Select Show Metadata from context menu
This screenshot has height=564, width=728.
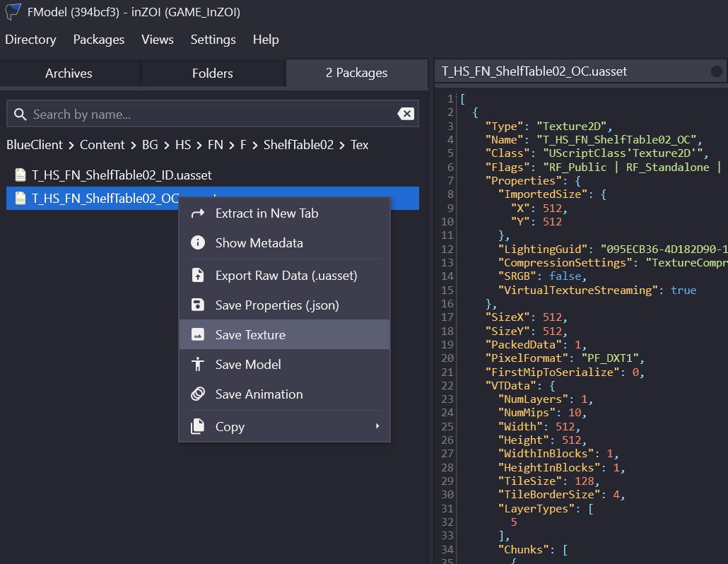click(x=284, y=243)
